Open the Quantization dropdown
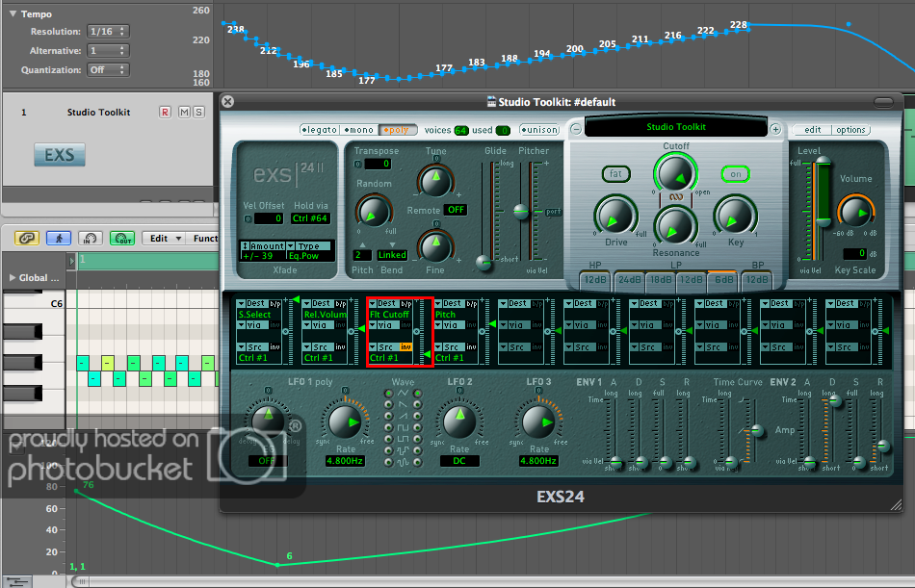Image resolution: width=915 pixels, height=588 pixels. tap(106, 69)
